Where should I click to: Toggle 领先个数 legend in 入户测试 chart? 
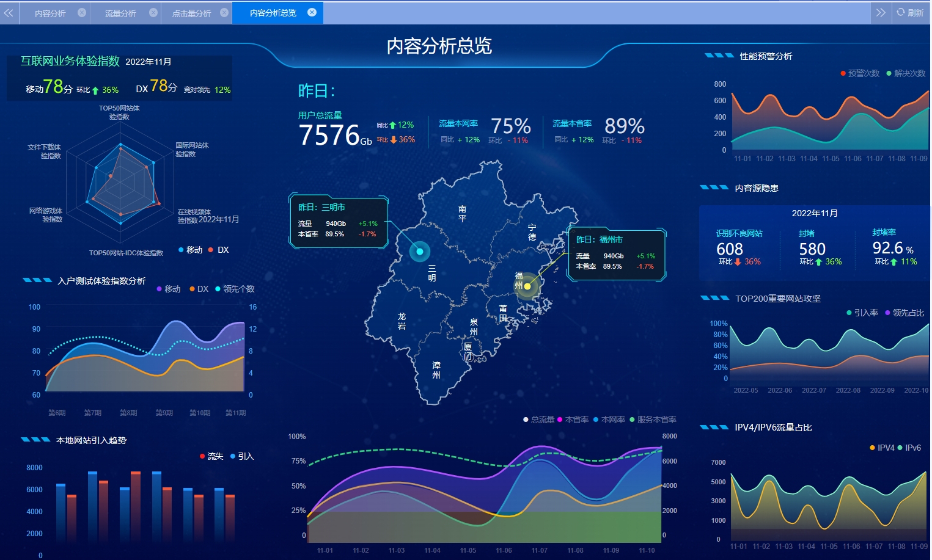point(235,289)
